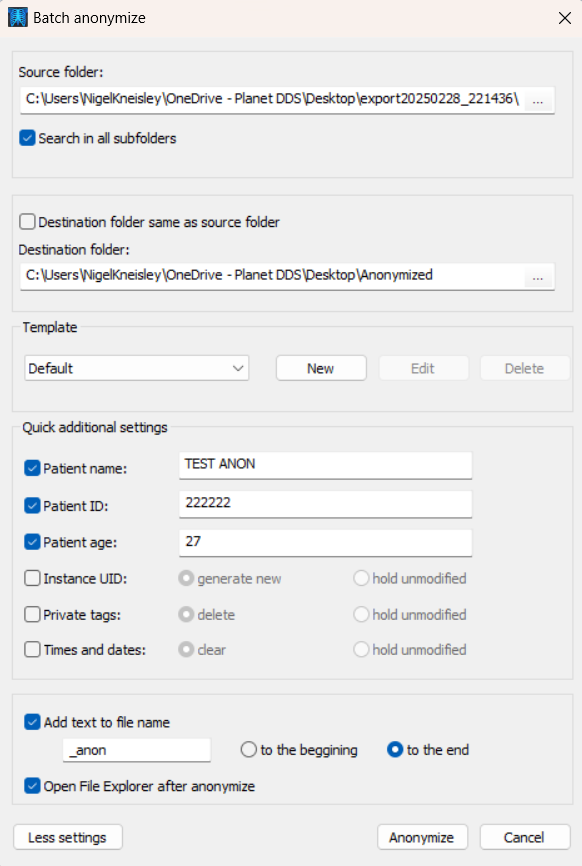Viewport: 582px width, 866px height.
Task: Close the Batch anonymize dialog
Action: tap(564, 18)
